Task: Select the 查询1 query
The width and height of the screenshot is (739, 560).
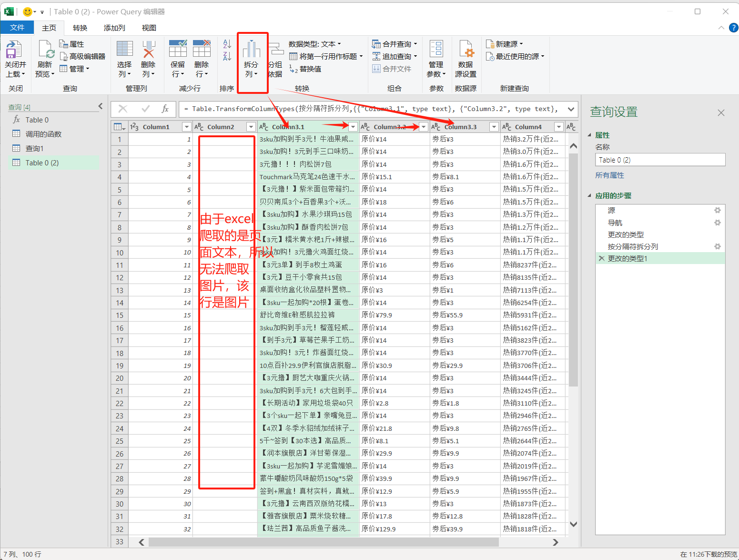Action: tap(54, 149)
